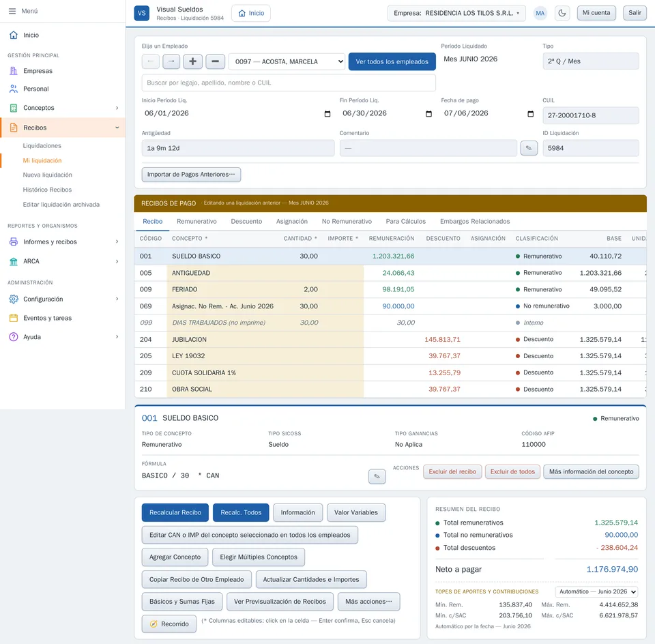The image size is (655, 644).
Task: Select Liquidaciones in the sidebar
Action: pyautogui.click(x=42, y=146)
